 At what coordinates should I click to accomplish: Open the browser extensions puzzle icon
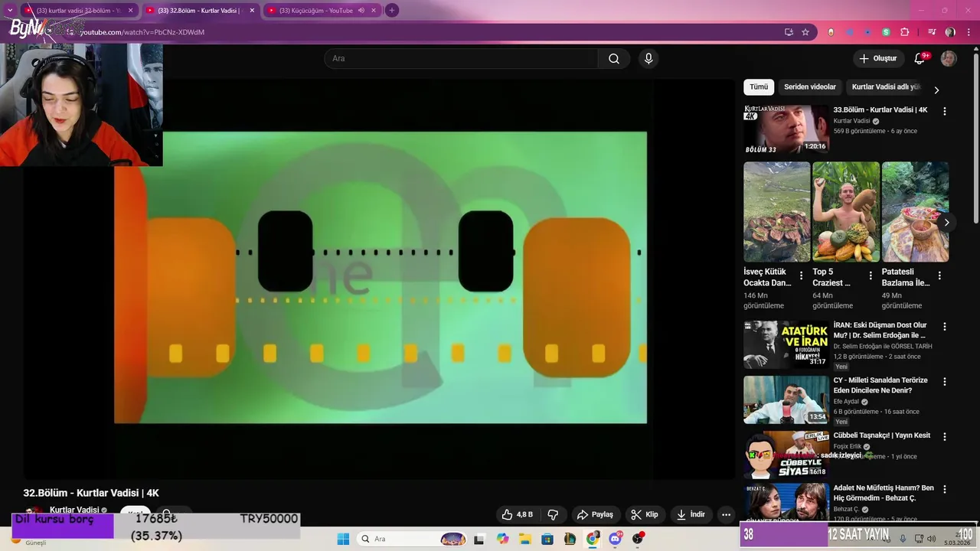[x=904, y=32]
